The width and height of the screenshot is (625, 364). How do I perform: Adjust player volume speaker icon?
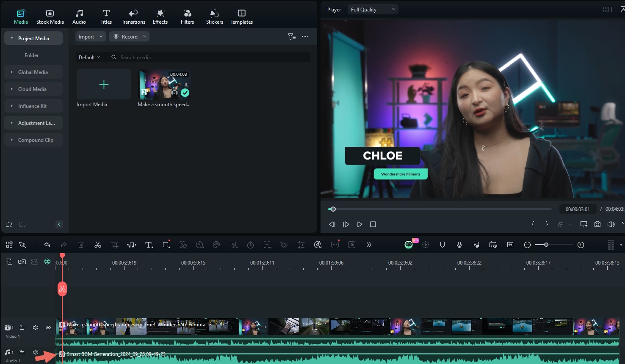pos(611,224)
